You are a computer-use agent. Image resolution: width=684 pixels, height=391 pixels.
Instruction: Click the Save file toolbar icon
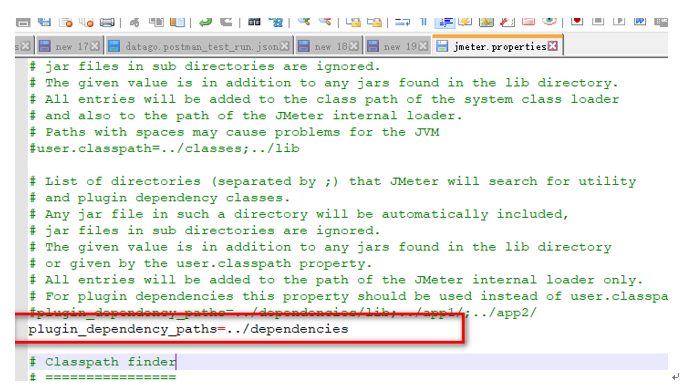tap(23, 22)
